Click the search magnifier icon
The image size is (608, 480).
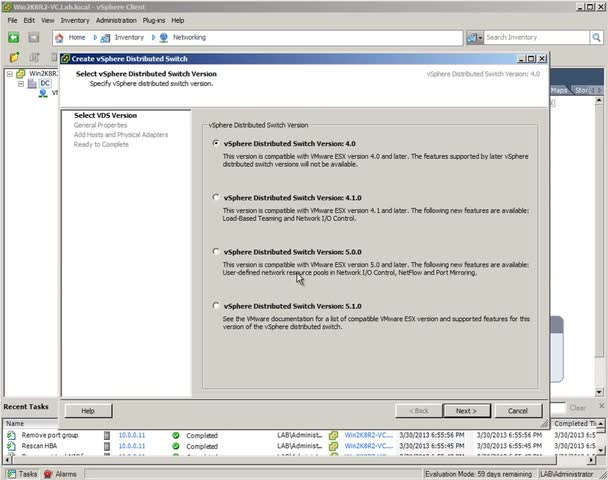tap(596, 38)
